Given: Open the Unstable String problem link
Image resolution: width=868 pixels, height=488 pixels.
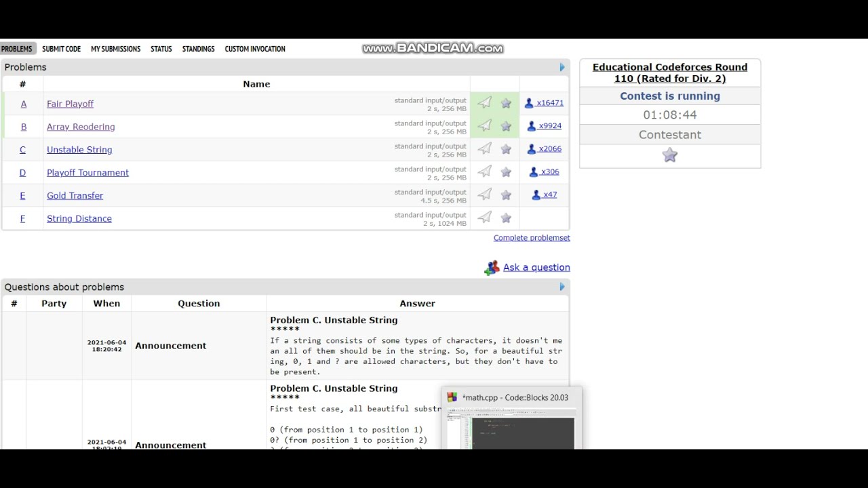Looking at the screenshot, I should [79, 150].
